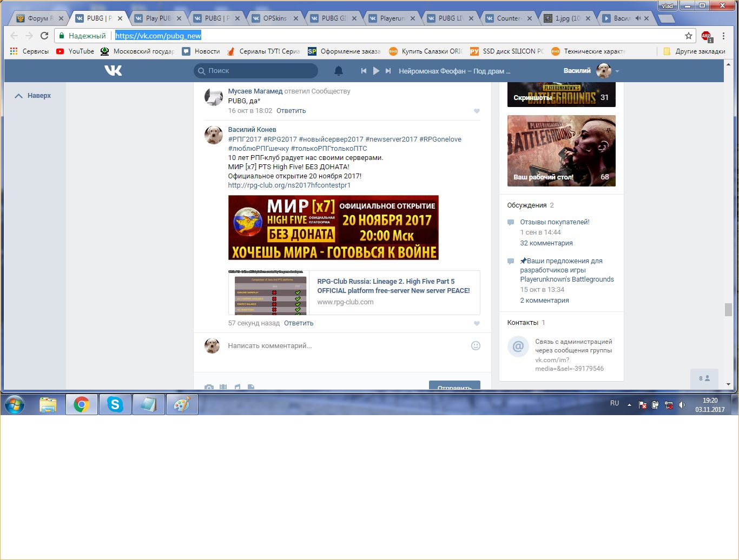The height and width of the screenshot is (560, 739).
Task: Open the emoji smiley picker
Action: 476,346
